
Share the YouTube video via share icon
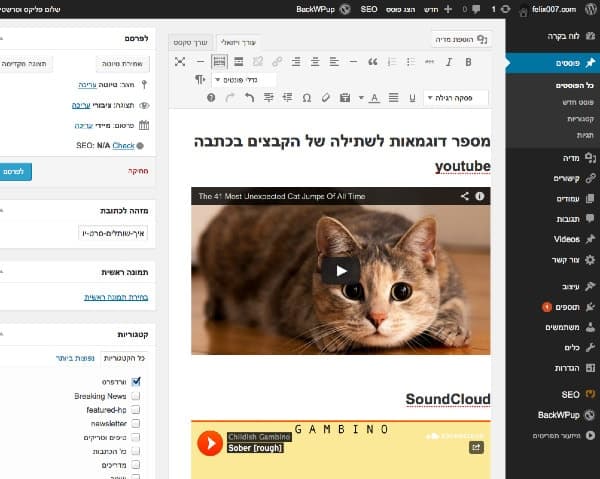pyautogui.click(x=465, y=196)
